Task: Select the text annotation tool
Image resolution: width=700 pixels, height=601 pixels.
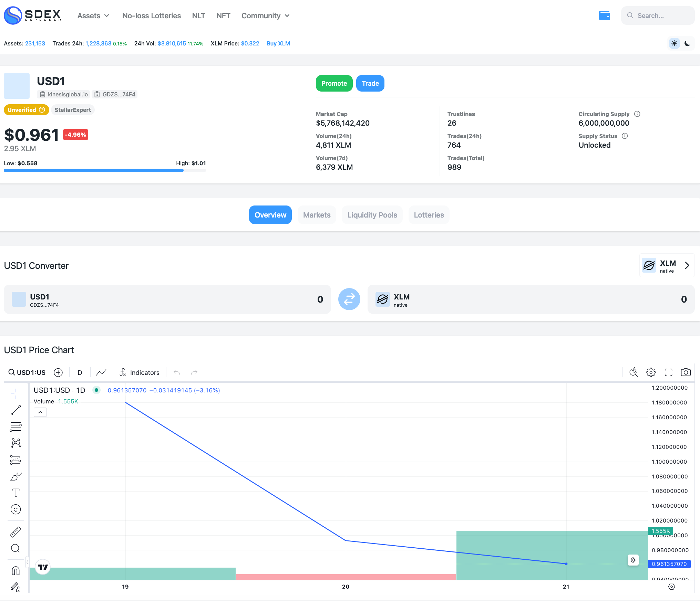Action: tap(16, 493)
